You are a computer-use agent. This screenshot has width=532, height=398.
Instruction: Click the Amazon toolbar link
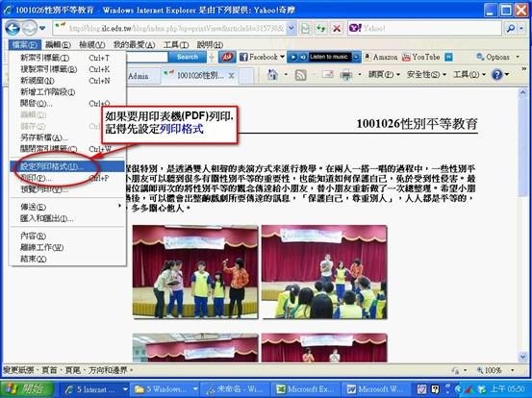point(381,57)
